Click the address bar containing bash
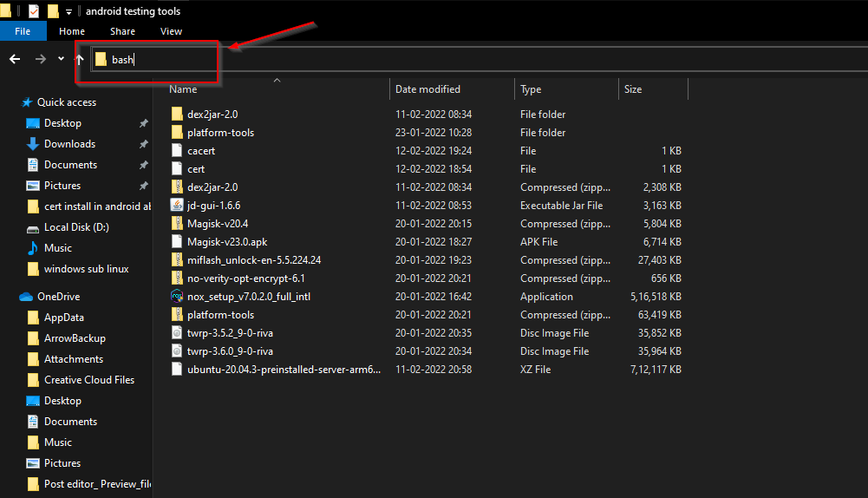This screenshot has height=498, width=868. pos(479,59)
